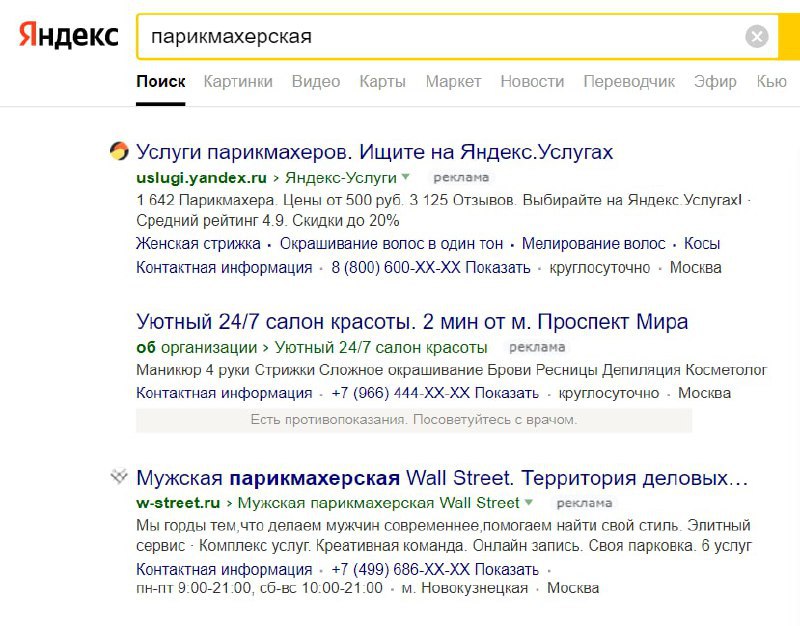Viewport: 800px width, 626px height.
Task: Open the Маркет tab
Action: click(454, 82)
